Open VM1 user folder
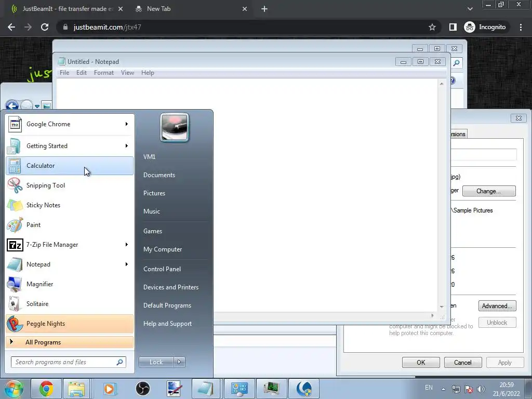 [x=149, y=157]
